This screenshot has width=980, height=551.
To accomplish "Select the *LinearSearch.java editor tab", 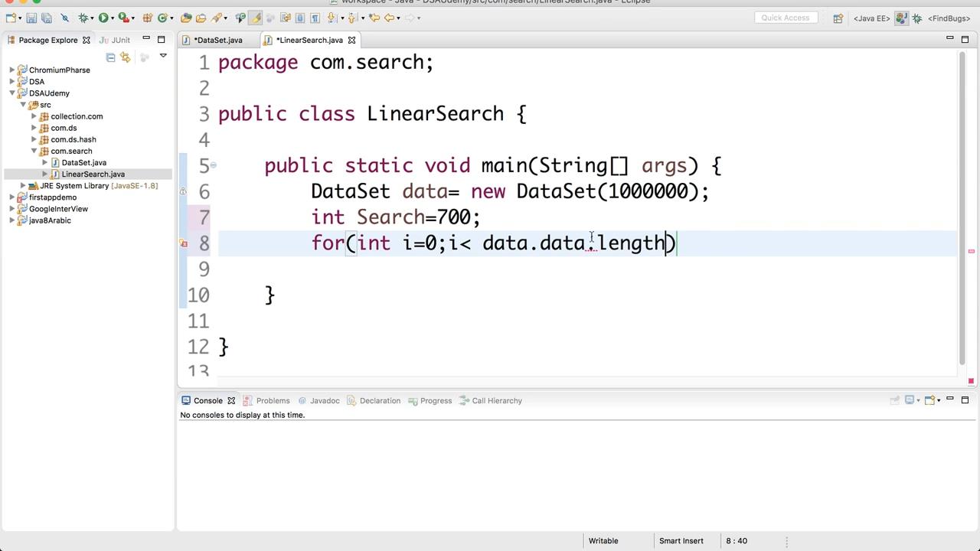I will [309, 40].
